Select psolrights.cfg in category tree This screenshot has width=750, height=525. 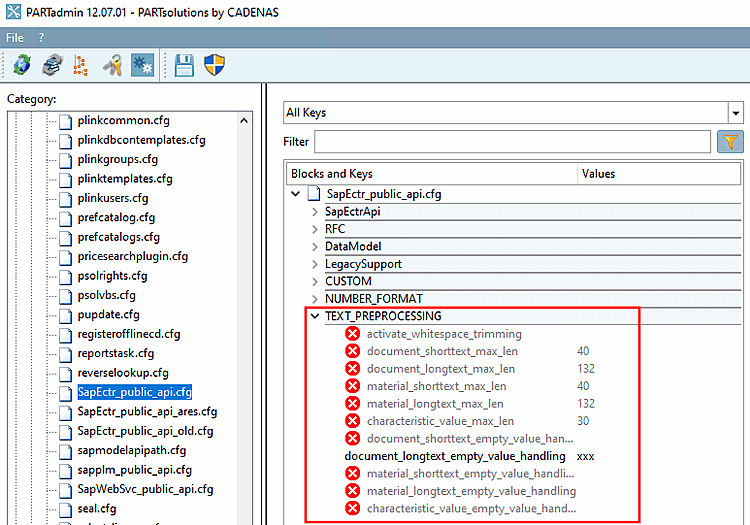(112, 276)
